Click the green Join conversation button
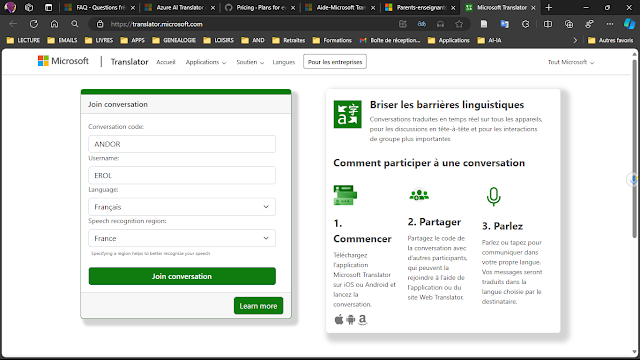This screenshot has width=640, height=360. point(182,276)
